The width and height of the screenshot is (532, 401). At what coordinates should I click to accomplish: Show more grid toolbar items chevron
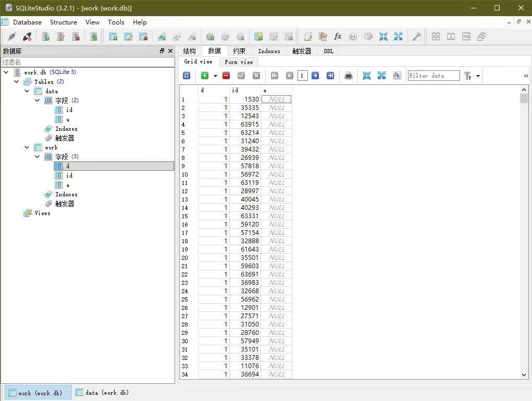pos(526,76)
